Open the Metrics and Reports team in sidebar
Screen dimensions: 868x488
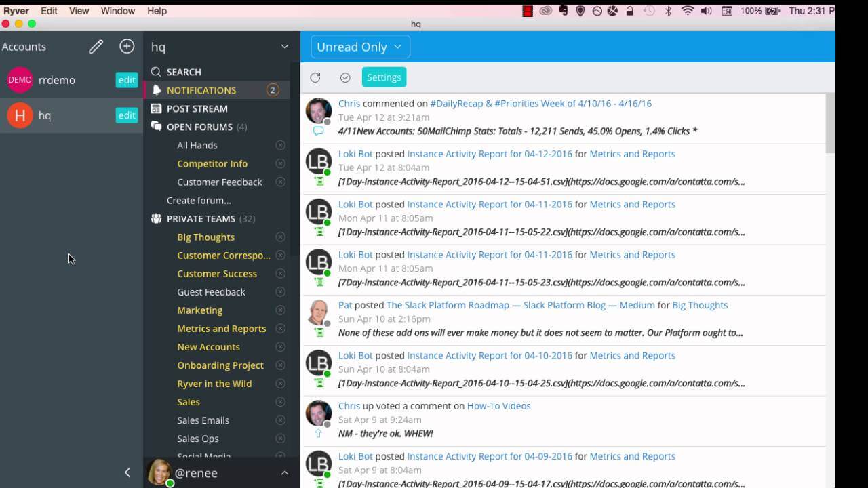pos(221,328)
